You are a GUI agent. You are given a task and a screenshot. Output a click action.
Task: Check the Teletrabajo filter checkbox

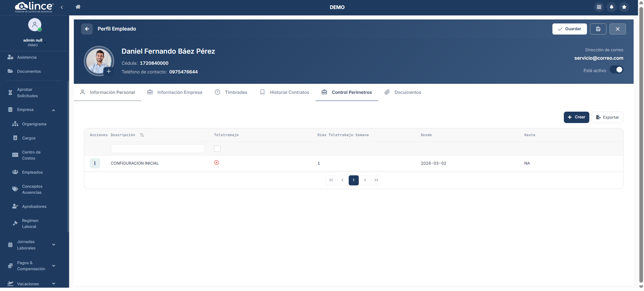point(217,149)
